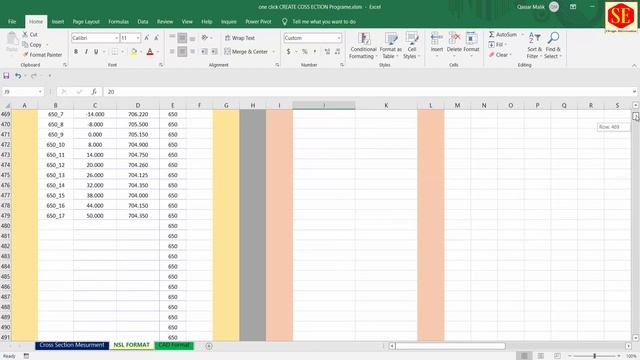This screenshot has height=360, width=640.
Task: Switch to the Page Layout tab
Action: 86,22
